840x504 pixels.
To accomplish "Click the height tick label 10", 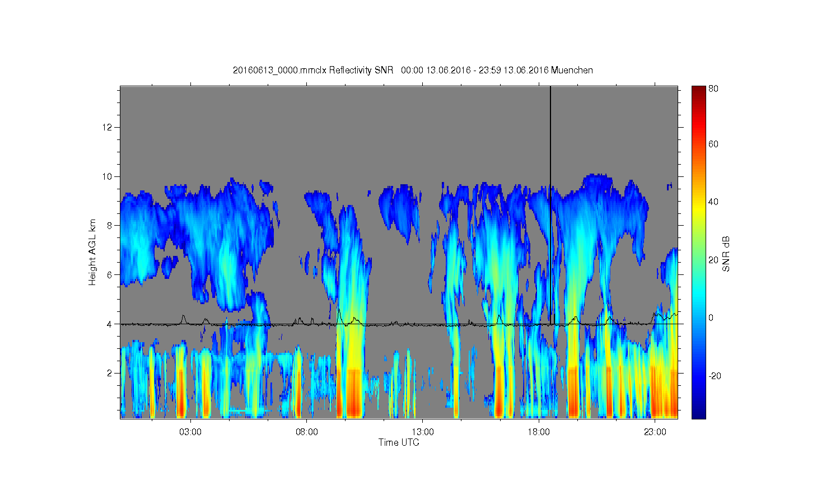I will coord(108,176).
